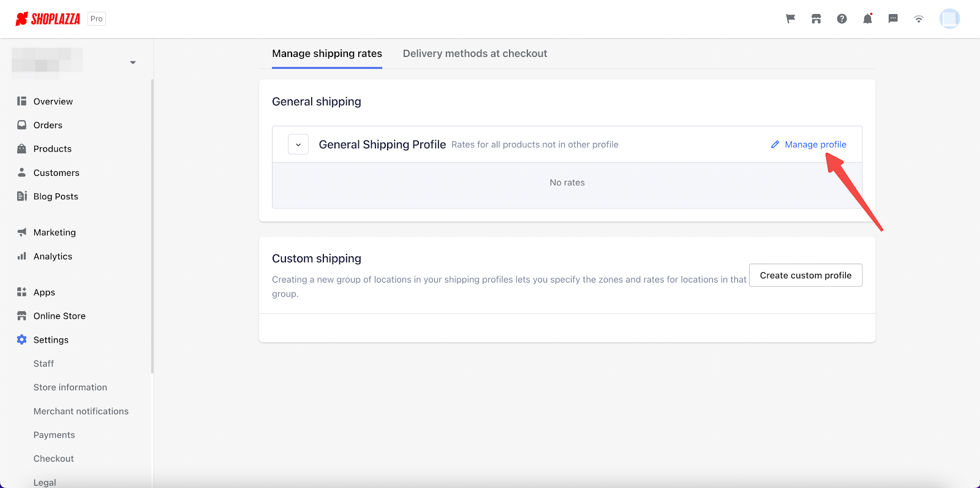Viewport: 980px width, 488px height.
Task: Go to Online Store in sidebar
Action: [x=59, y=316]
